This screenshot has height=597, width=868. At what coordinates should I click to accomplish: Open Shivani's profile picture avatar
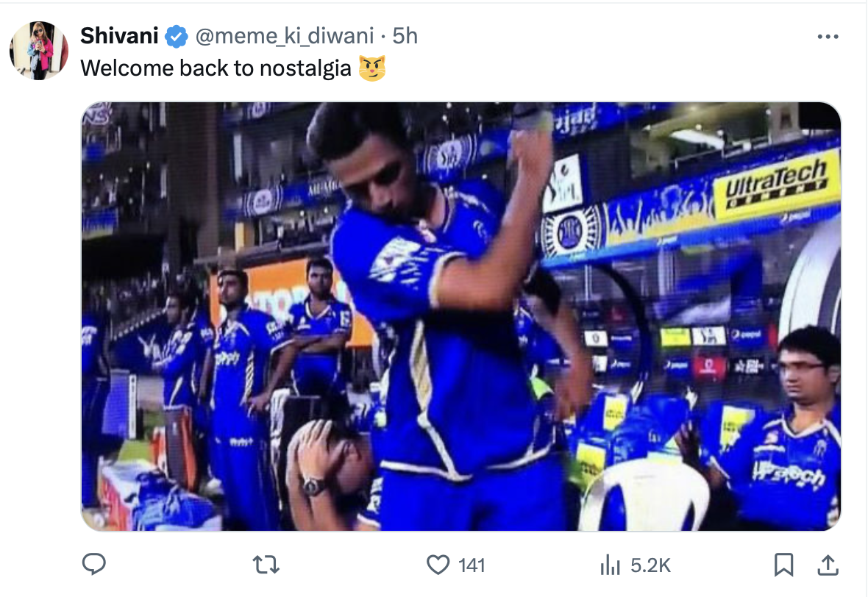click(39, 51)
